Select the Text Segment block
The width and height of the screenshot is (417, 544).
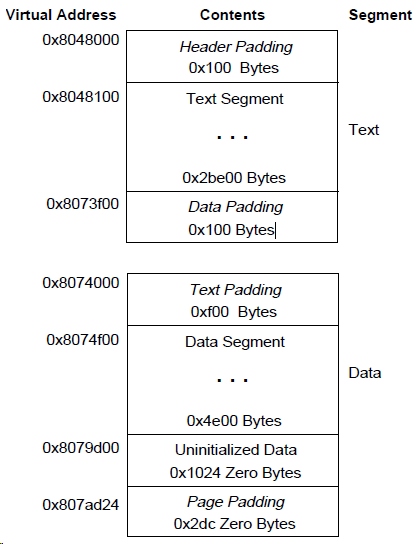232,137
